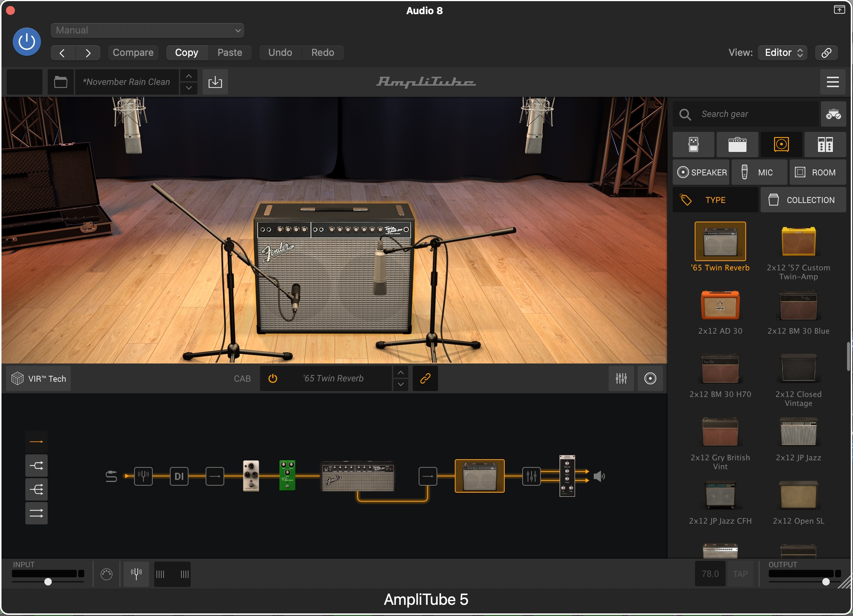Show rack effects gear category
The height and width of the screenshot is (616, 853).
click(x=825, y=145)
